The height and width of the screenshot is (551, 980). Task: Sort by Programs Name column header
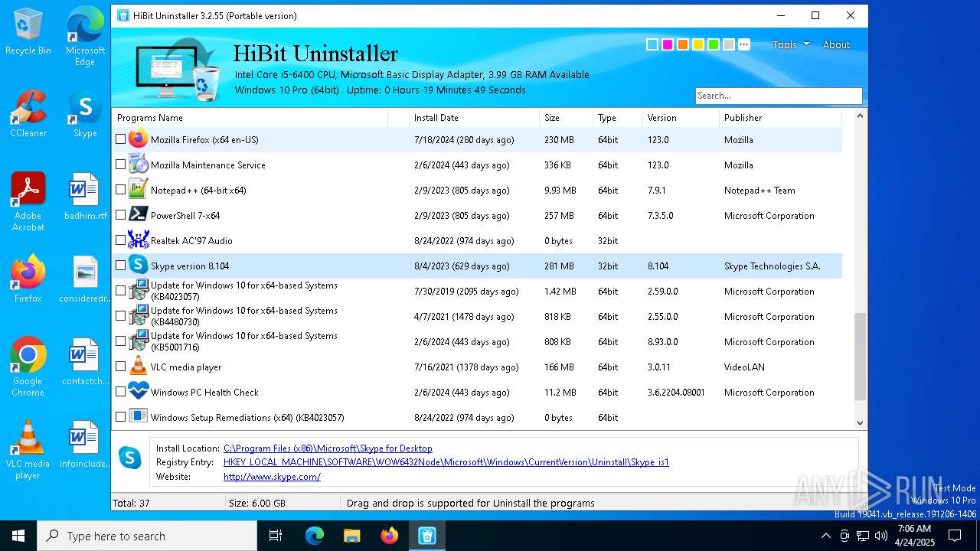pyautogui.click(x=250, y=117)
